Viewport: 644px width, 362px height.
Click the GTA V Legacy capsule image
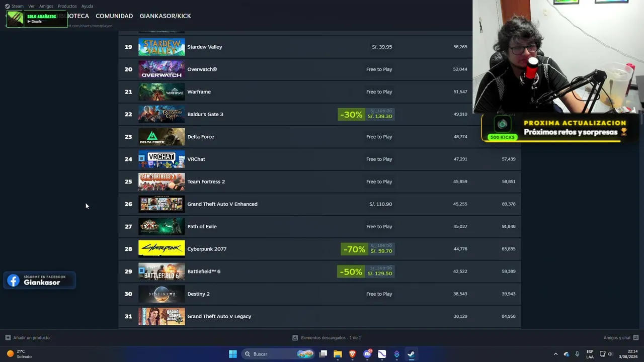coord(162,316)
